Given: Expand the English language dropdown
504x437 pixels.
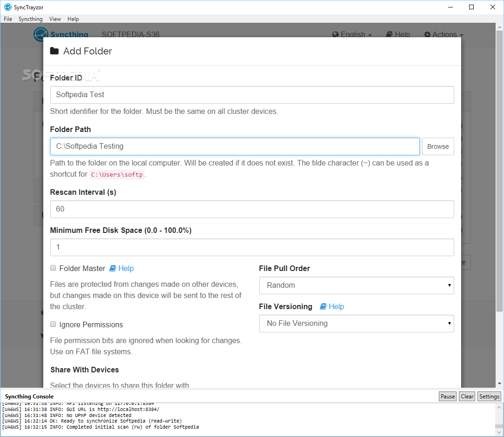Looking at the screenshot, I should click(x=352, y=34).
